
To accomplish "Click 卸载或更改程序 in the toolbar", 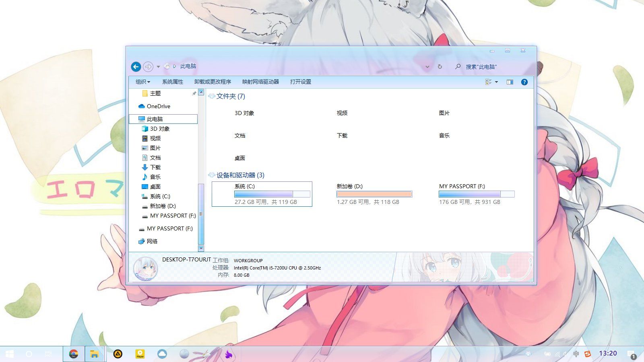I will coord(213,82).
